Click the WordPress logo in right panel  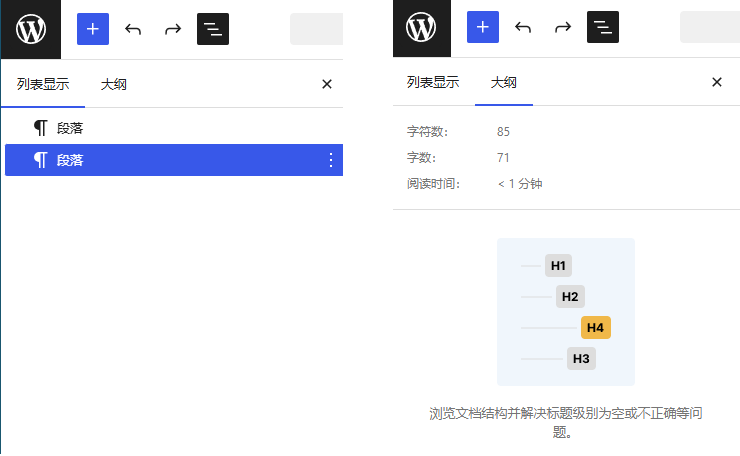pos(421,27)
